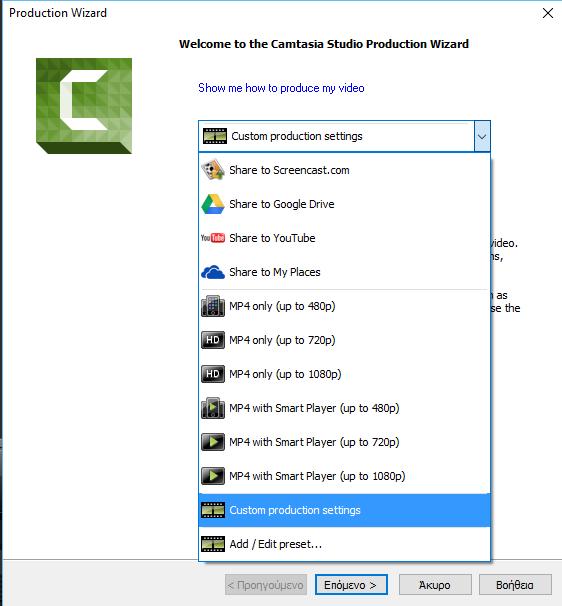Open the Show me how to produce my video link
The image size is (562, 606).
[281, 88]
